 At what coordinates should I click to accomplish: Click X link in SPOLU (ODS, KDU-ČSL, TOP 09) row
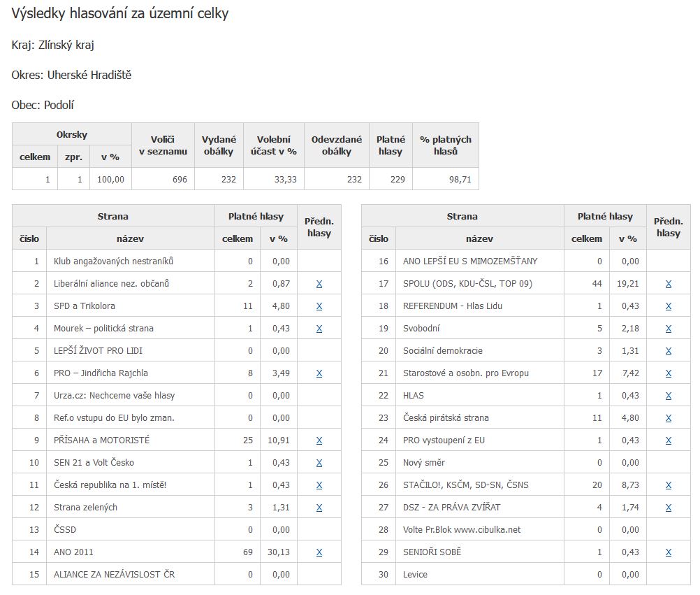pos(669,284)
